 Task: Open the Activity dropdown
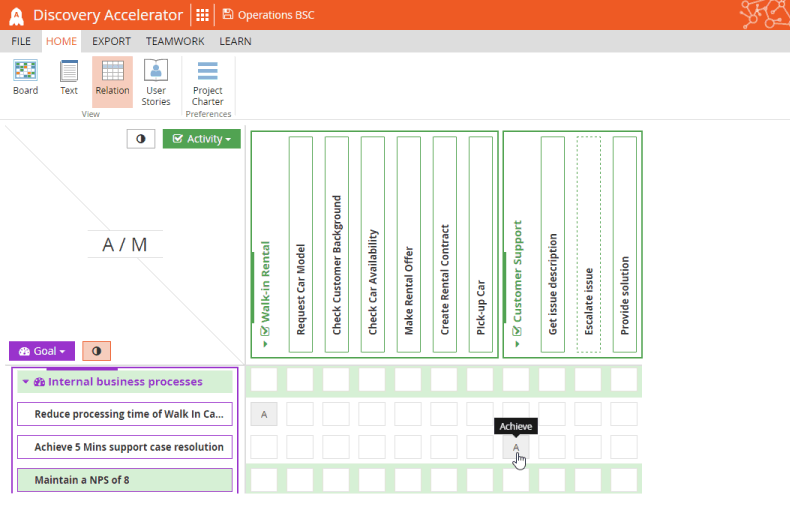[x=202, y=139]
